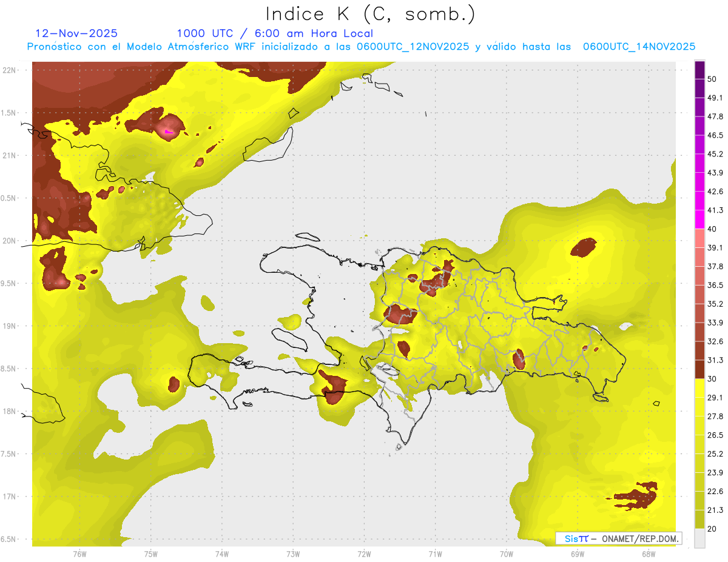Click the "75W" longitude axis label
Screen dimensions: 728x562
pyautogui.click(x=151, y=554)
